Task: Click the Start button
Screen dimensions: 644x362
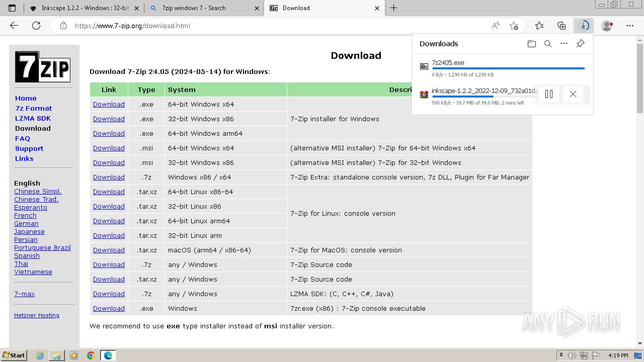Action: 14,355
